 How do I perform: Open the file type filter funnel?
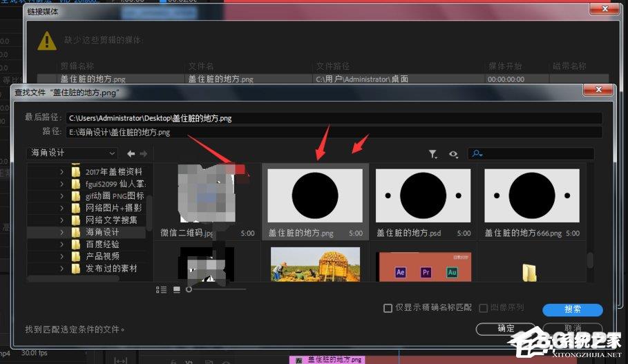point(433,154)
